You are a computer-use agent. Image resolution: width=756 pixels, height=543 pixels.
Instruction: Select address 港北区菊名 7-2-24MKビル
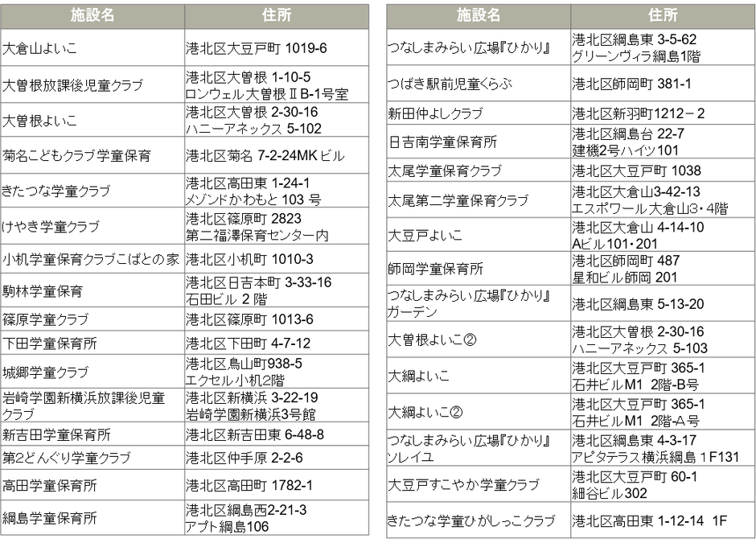pos(265,154)
